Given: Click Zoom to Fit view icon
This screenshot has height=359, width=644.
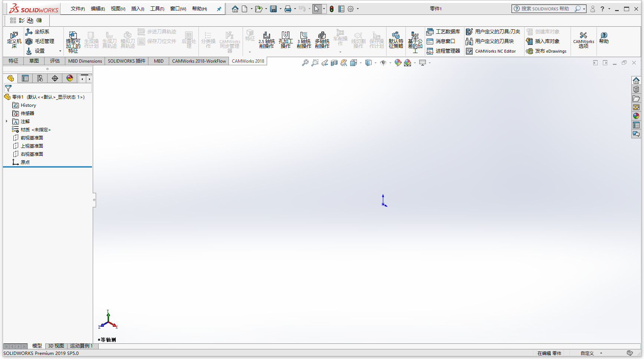Looking at the screenshot, I should point(305,63).
